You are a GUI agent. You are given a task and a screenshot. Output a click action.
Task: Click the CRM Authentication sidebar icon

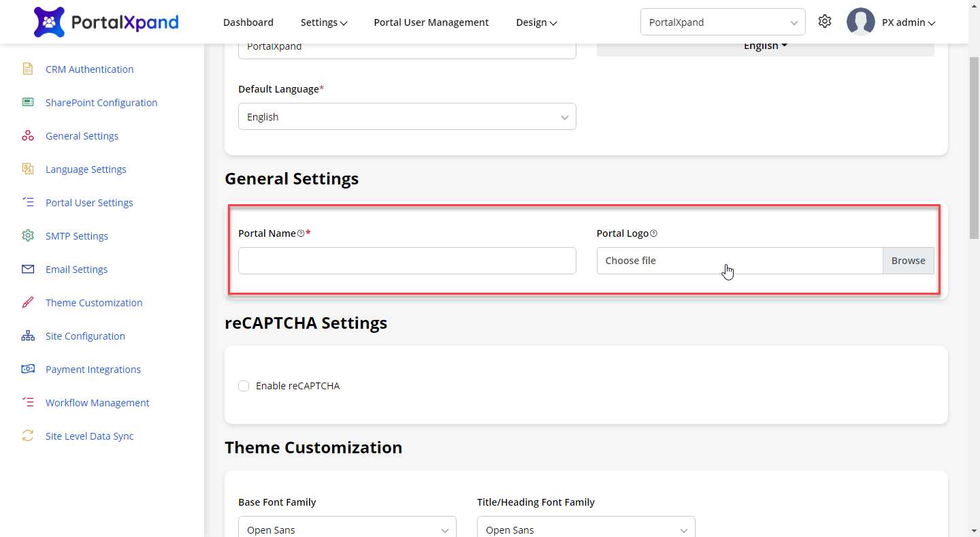pos(28,69)
